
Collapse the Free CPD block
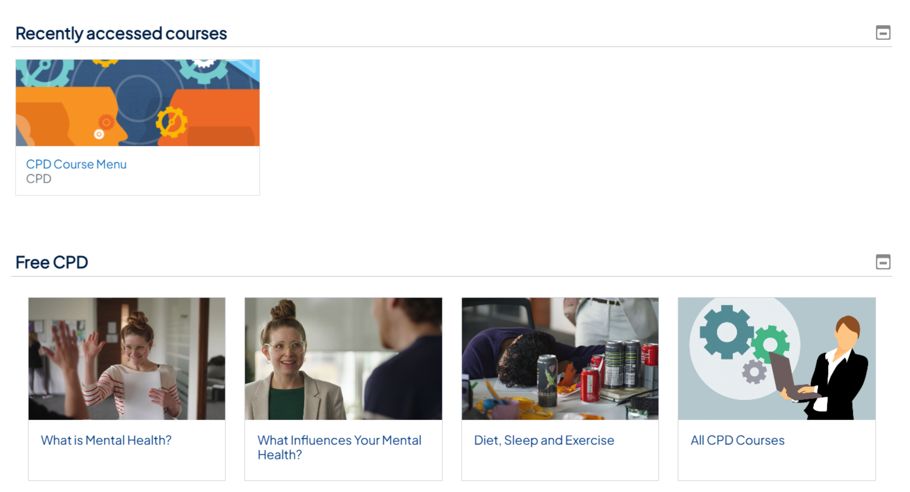(883, 262)
